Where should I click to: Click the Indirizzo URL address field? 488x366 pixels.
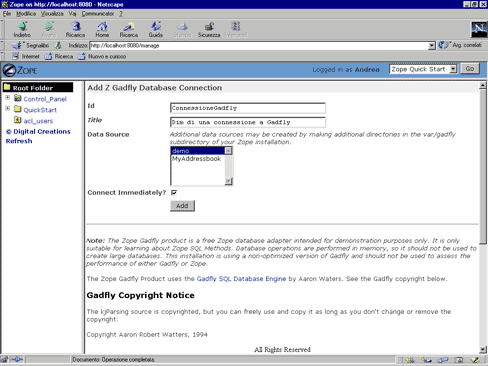[x=259, y=45]
